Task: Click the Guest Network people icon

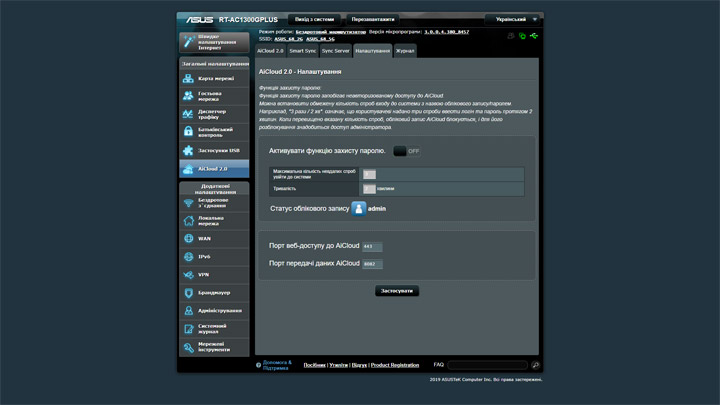Action: [188, 96]
